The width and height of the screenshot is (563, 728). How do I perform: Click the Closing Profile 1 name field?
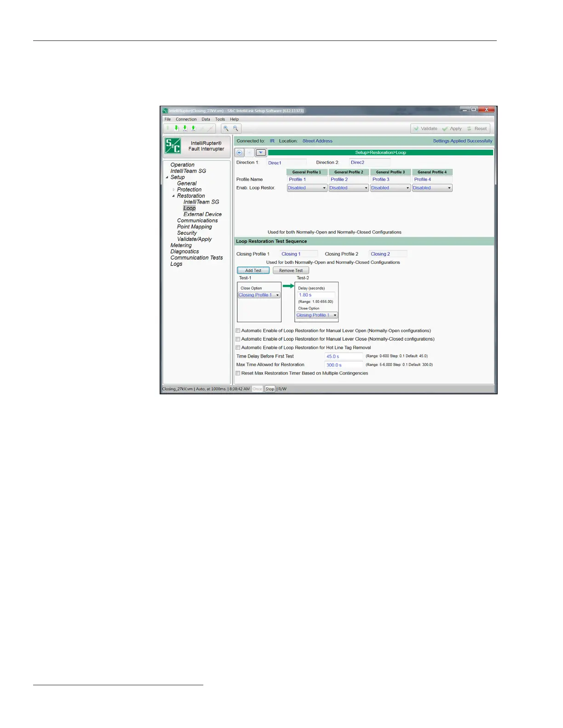click(299, 254)
